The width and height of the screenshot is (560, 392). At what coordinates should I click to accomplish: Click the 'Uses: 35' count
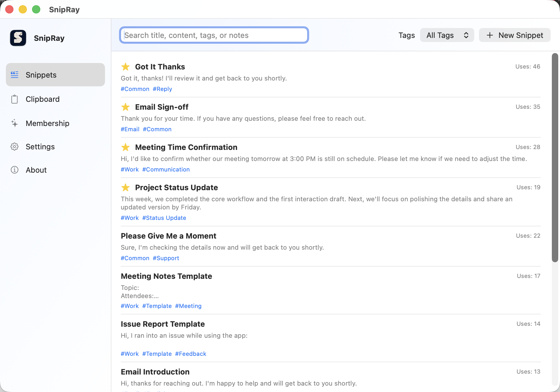point(528,107)
